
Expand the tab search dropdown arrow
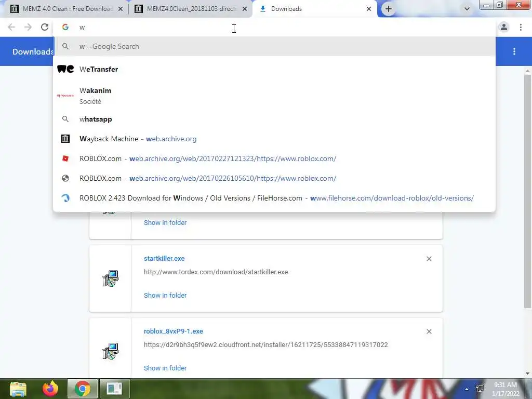pyautogui.click(x=467, y=9)
